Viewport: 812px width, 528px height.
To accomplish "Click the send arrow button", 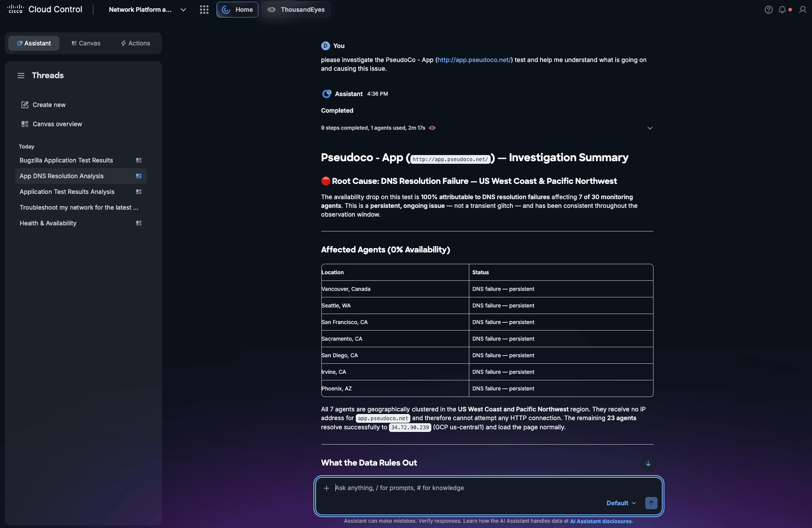I will pyautogui.click(x=651, y=503).
